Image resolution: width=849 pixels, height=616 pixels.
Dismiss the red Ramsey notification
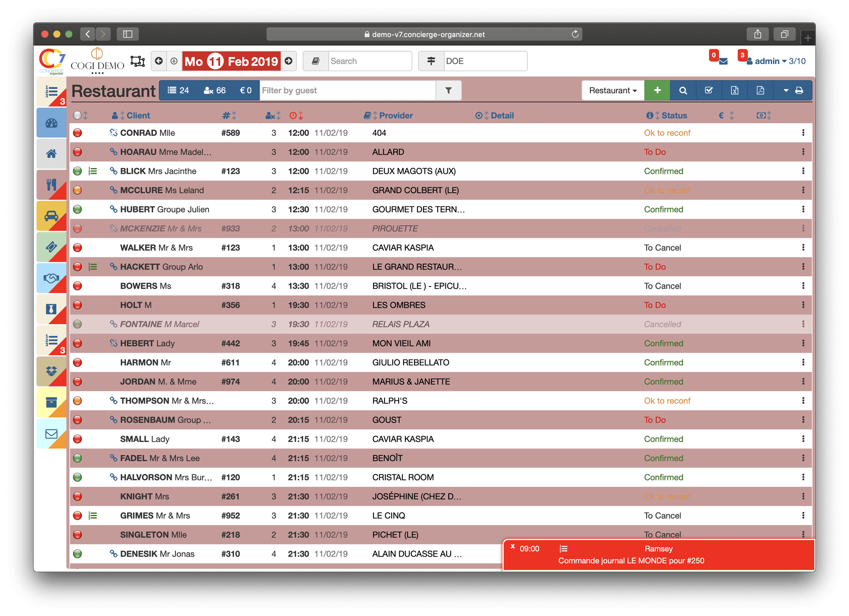[x=512, y=547]
